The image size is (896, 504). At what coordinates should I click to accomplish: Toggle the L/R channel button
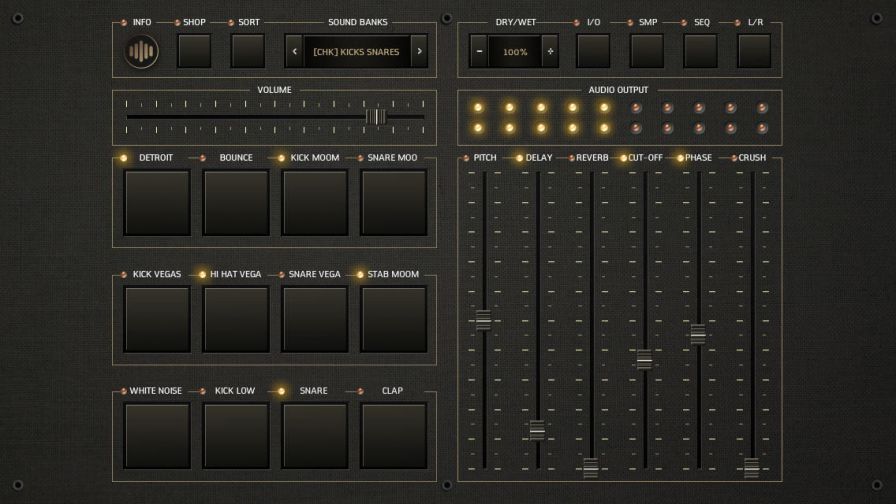coord(755,52)
